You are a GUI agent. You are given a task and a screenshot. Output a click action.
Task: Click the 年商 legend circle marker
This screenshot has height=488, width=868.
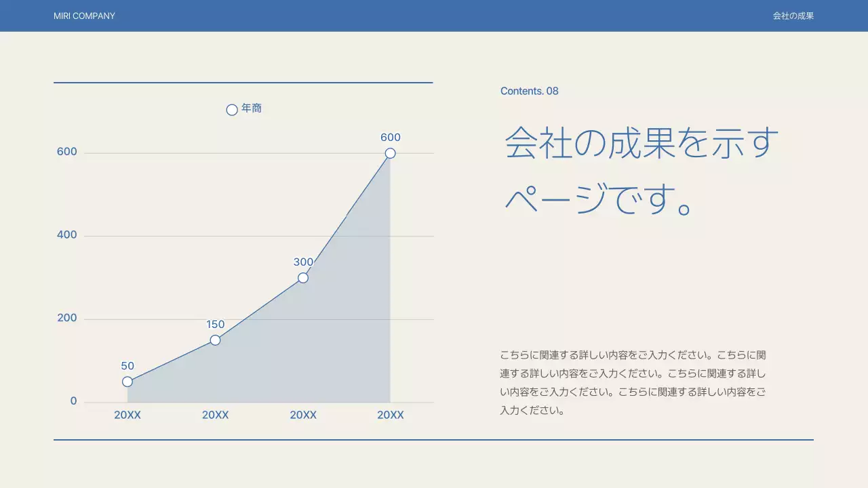(x=231, y=109)
